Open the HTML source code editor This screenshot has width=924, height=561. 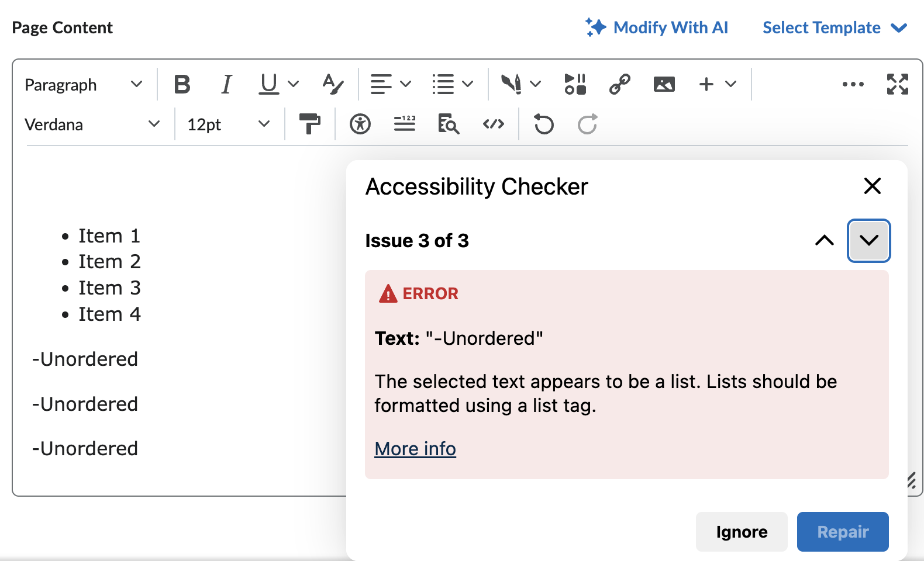[x=494, y=124]
